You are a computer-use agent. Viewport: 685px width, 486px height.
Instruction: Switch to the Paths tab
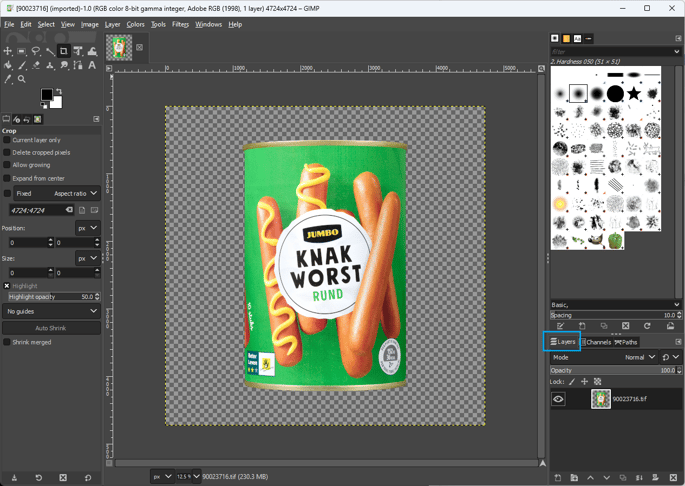pos(626,342)
